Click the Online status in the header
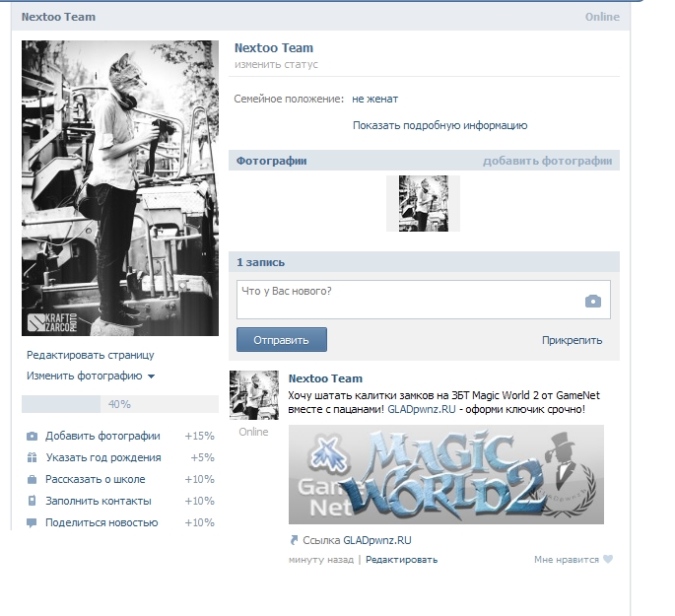 [602, 17]
